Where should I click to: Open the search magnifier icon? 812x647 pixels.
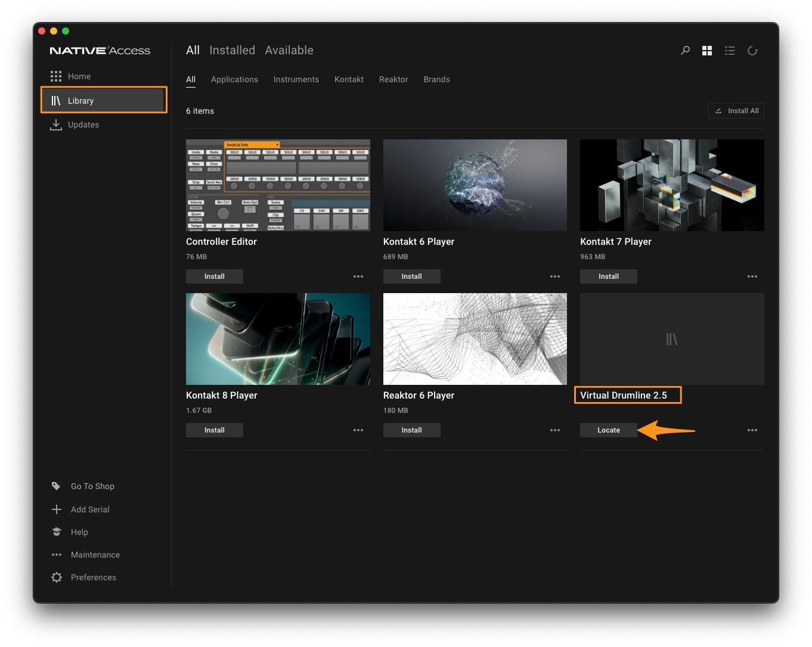pos(685,51)
